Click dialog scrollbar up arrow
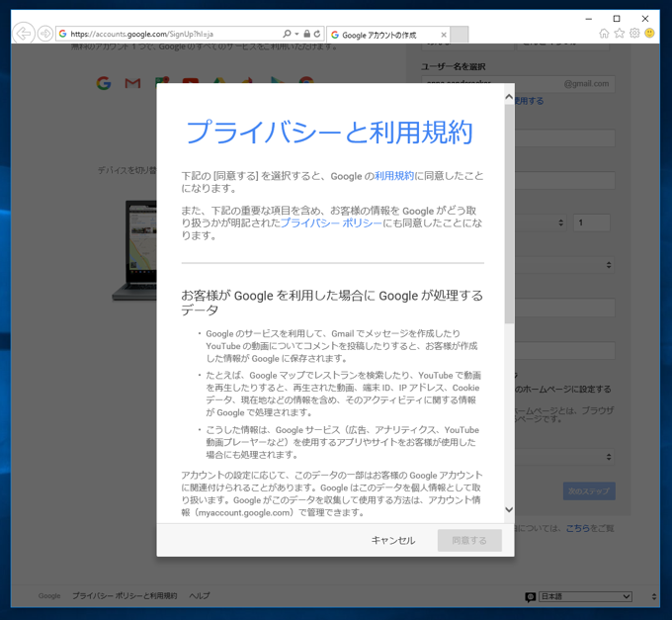Screen dimensions: 672x620 pyautogui.click(x=509, y=97)
